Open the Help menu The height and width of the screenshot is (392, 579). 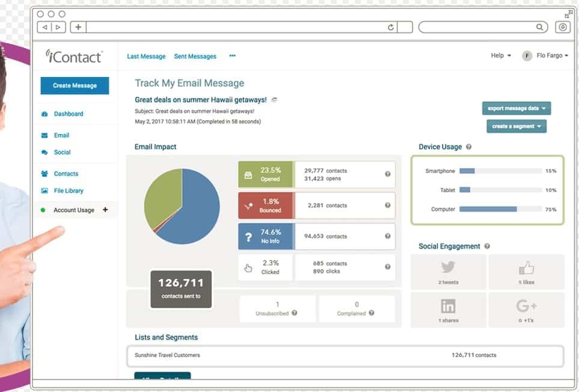click(x=500, y=56)
